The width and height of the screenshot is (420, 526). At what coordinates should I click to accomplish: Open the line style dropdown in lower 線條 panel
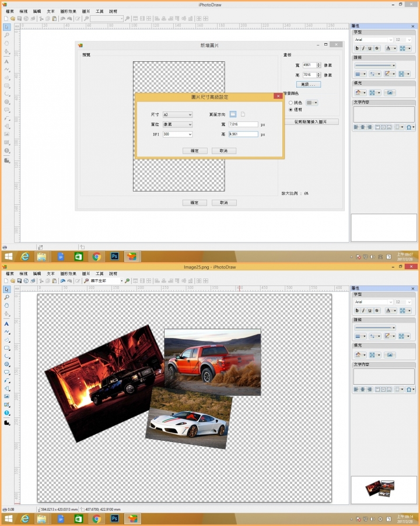point(374,328)
